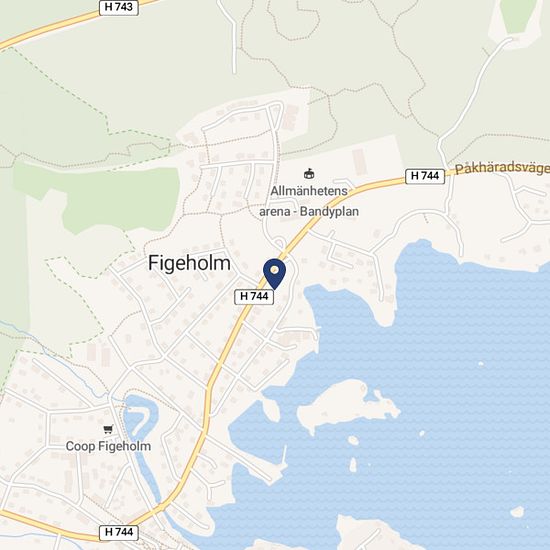This screenshot has width=550, height=550.
Task: Click the Figeholm town name label
Action: (189, 263)
